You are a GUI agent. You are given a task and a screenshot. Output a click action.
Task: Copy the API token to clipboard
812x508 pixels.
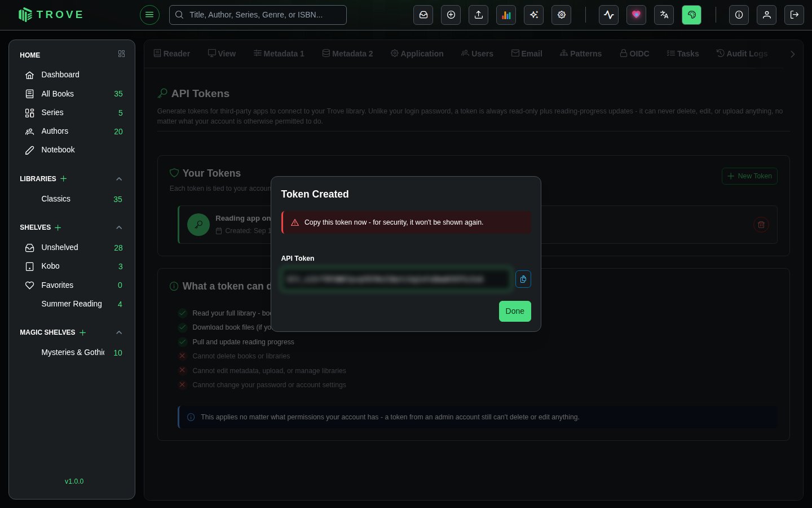(523, 279)
